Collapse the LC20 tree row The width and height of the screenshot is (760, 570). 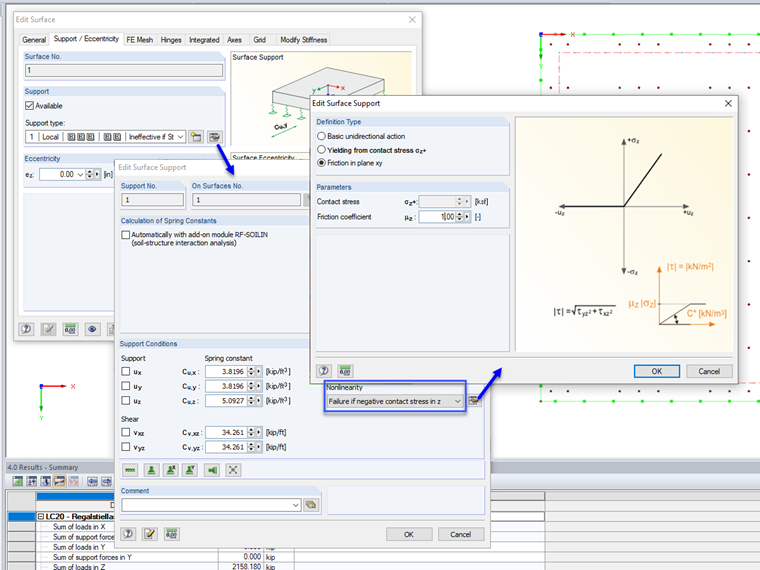(x=41, y=517)
